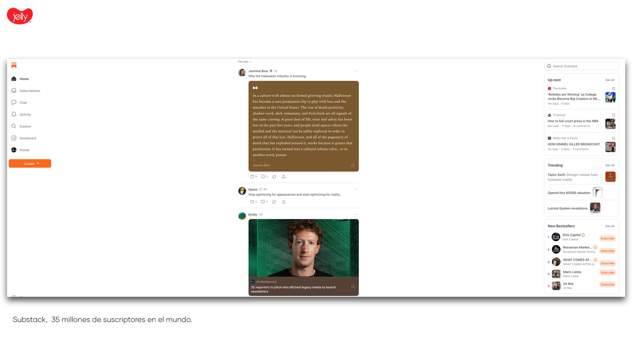Screen dimensions: 644x362
Task: Bookmark the Ankler 'Athletes are Winning' article
Action: tap(613, 88)
